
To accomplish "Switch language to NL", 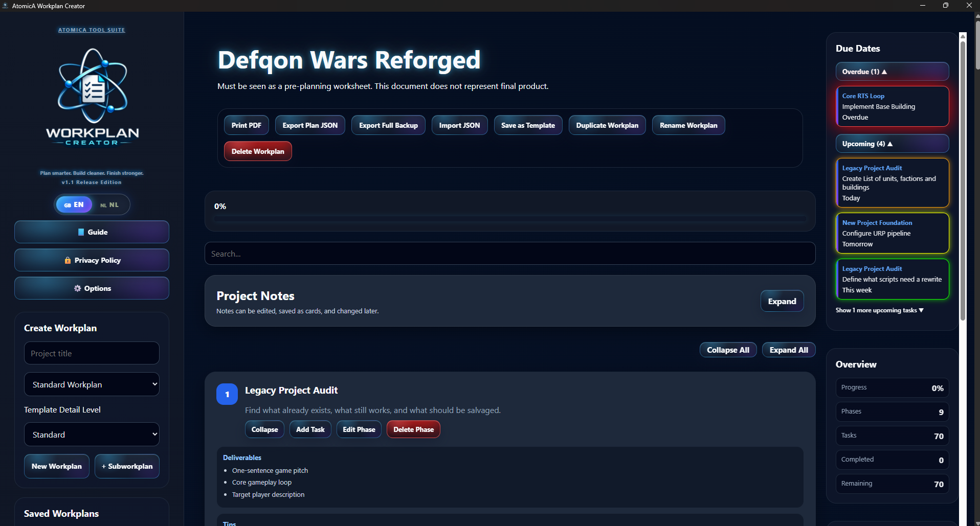I will point(109,205).
